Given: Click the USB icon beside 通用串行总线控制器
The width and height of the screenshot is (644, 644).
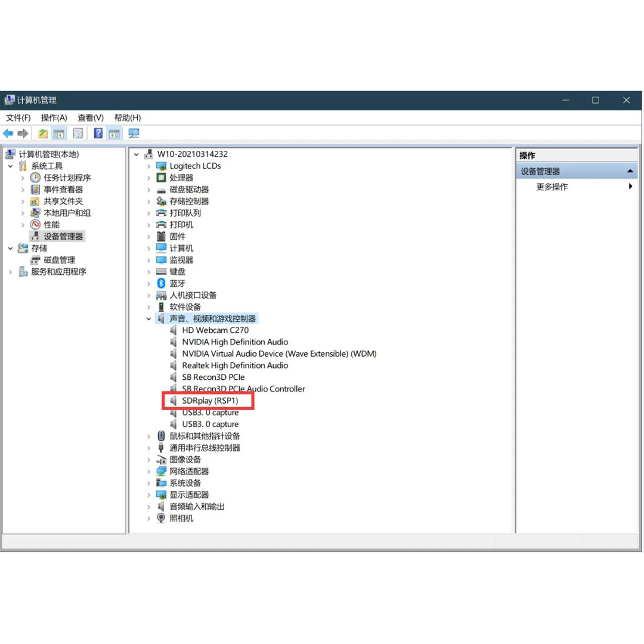Looking at the screenshot, I should pyautogui.click(x=162, y=448).
